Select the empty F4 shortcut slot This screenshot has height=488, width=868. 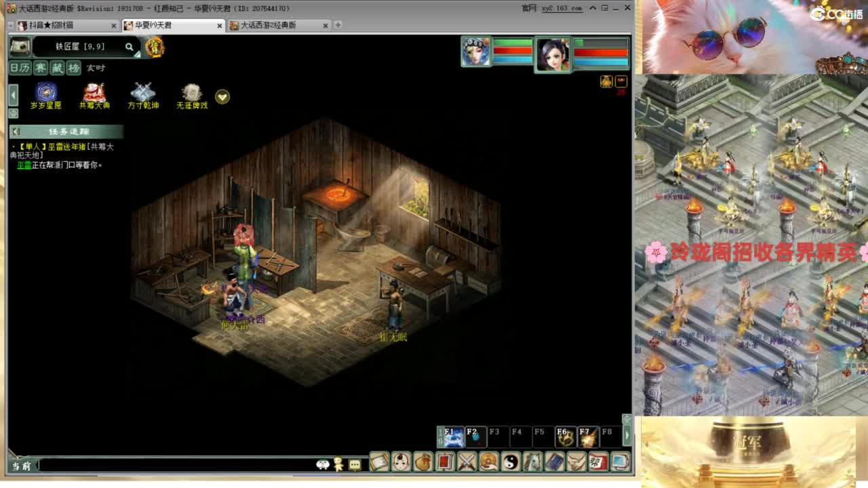[521, 436]
